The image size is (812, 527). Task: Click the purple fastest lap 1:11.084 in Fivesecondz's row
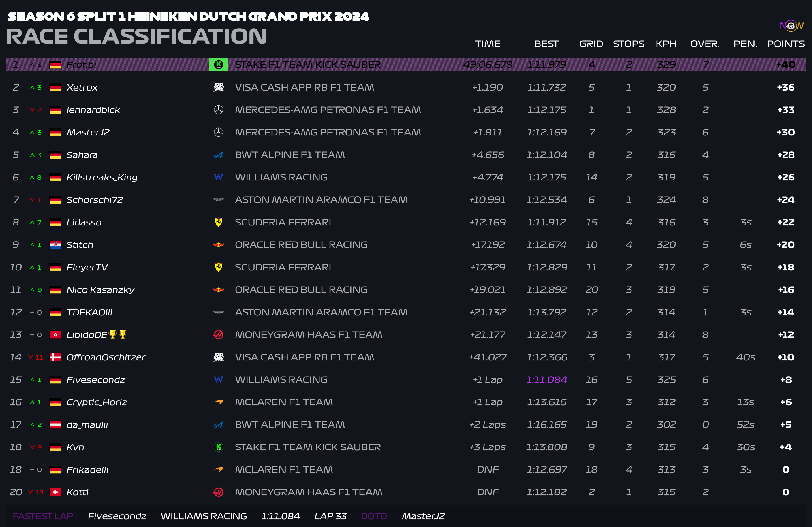[x=546, y=380]
